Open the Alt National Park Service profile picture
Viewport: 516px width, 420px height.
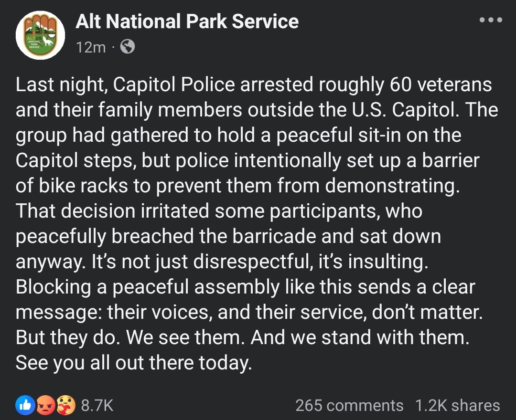(x=40, y=35)
